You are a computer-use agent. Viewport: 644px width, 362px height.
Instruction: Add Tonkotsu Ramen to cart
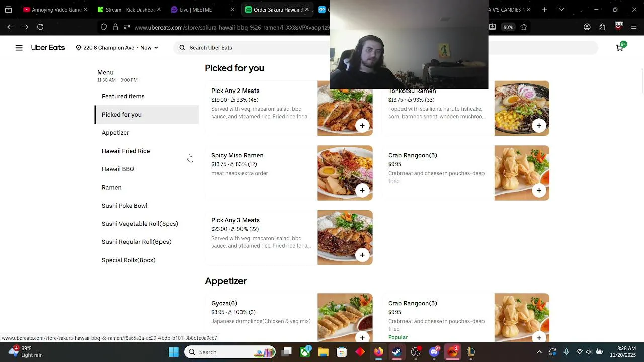[539, 126]
